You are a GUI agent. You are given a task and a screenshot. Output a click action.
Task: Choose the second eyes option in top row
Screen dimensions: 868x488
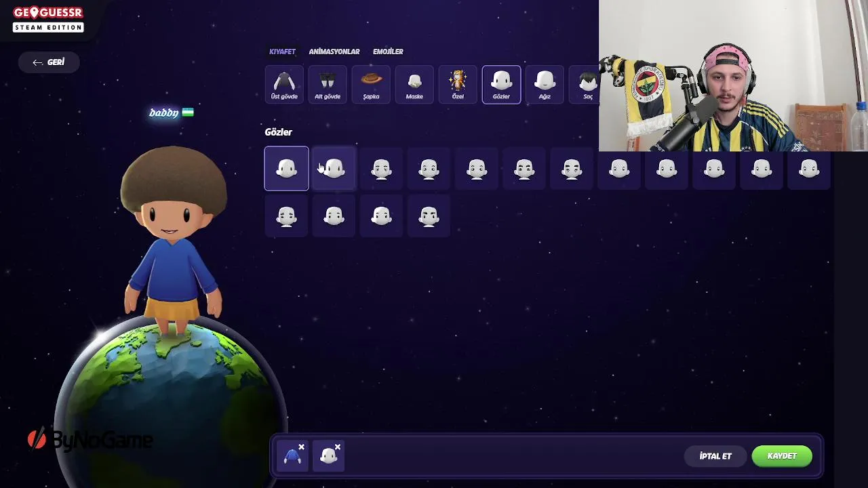(x=334, y=168)
